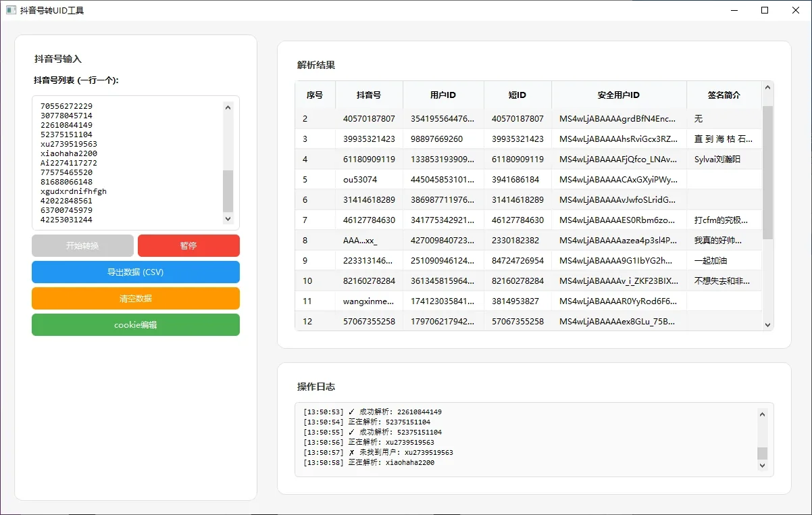Click the signature cell 一起加油
Image resolution: width=812 pixels, height=515 pixels.
(724, 260)
